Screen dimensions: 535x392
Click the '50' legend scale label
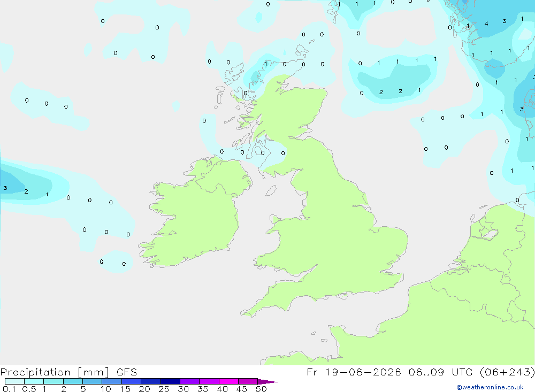tap(261, 389)
